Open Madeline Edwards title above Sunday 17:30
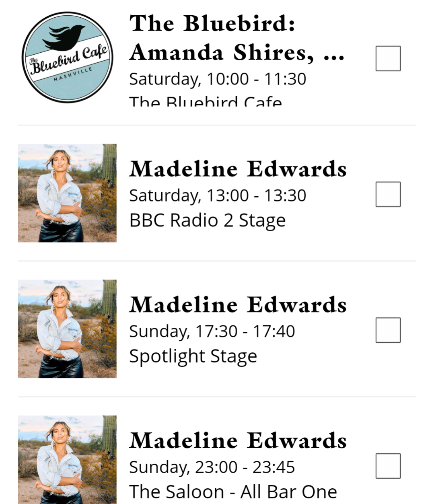 pos(238,305)
